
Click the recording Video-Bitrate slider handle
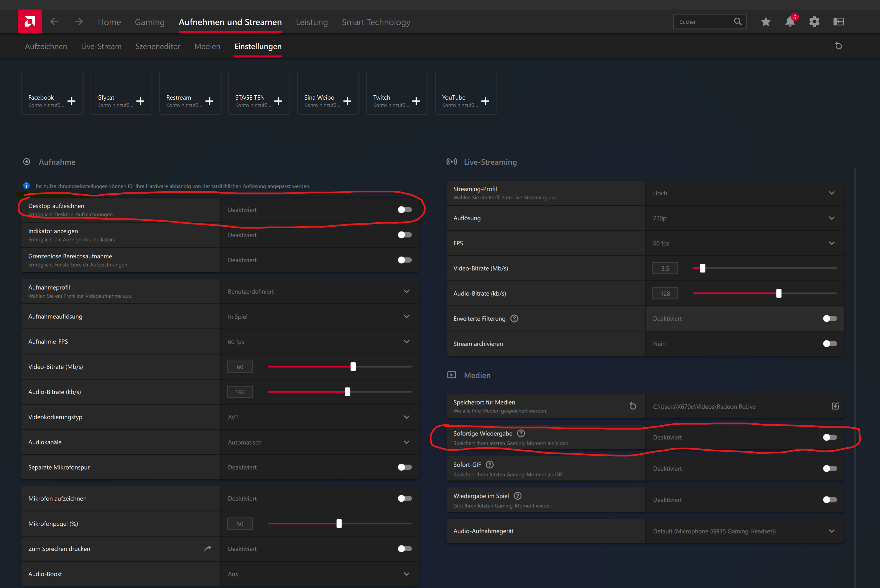click(x=353, y=367)
